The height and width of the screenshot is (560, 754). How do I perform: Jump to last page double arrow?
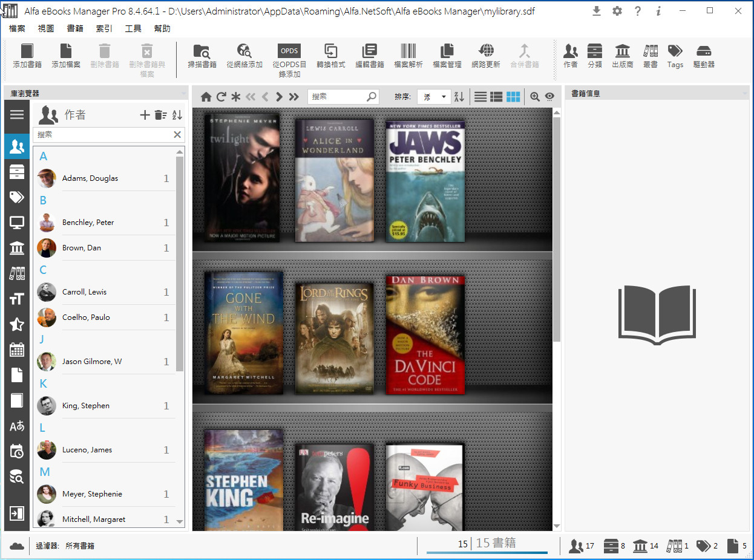pyautogui.click(x=294, y=97)
